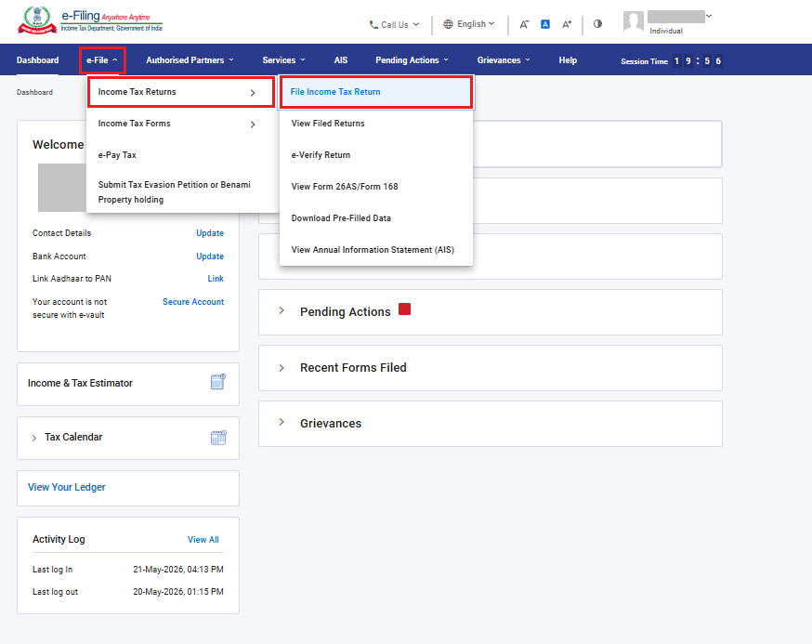This screenshot has height=644, width=812.
Task: Open View Your Ledger link
Action: tap(66, 487)
